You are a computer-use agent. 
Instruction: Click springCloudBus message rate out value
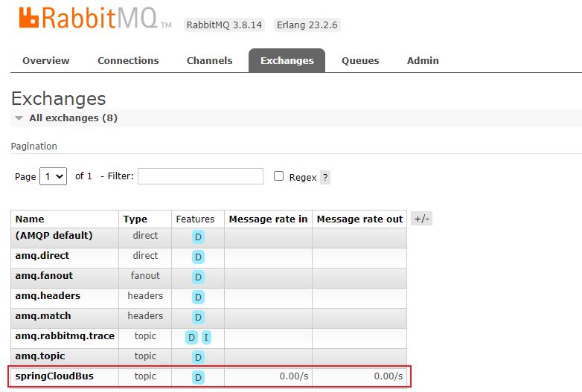[388, 376]
